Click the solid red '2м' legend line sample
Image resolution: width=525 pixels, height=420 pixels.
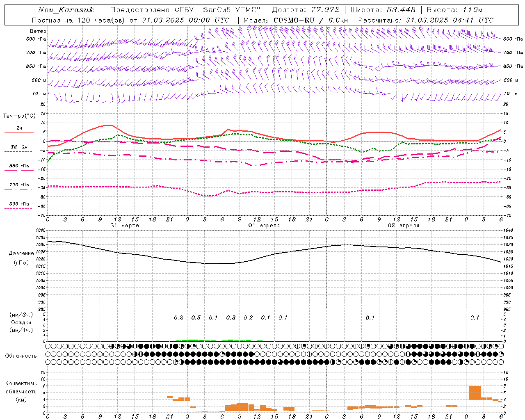(19, 132)
